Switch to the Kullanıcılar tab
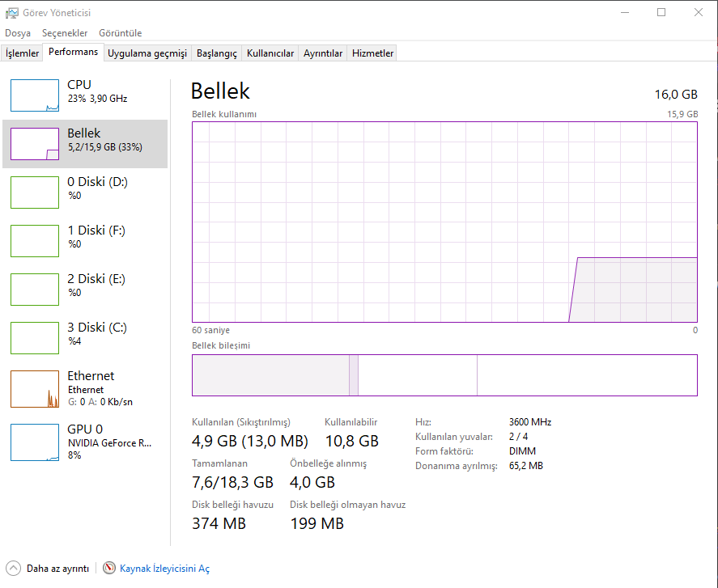The image size is (718, 588). (270, 53)
